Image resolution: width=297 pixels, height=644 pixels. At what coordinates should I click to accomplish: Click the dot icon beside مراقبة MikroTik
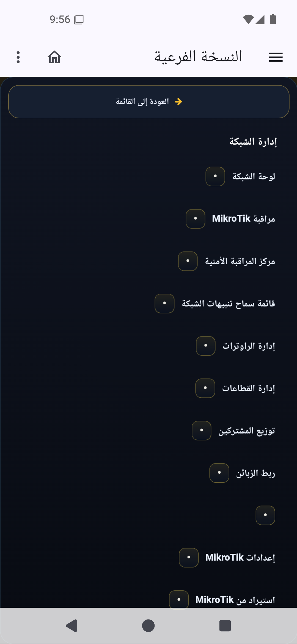196,219
